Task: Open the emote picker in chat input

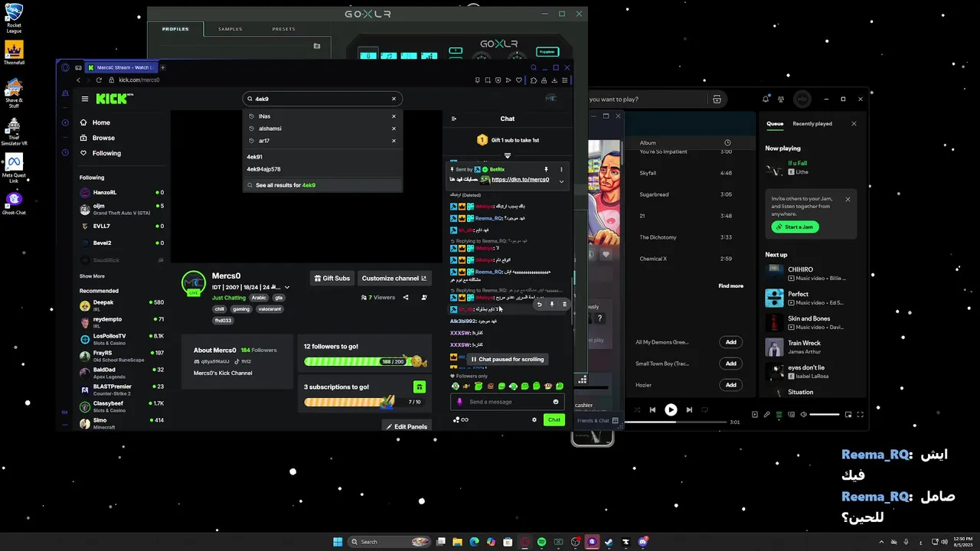Action: pyautogui.click(x=556, y=402)
